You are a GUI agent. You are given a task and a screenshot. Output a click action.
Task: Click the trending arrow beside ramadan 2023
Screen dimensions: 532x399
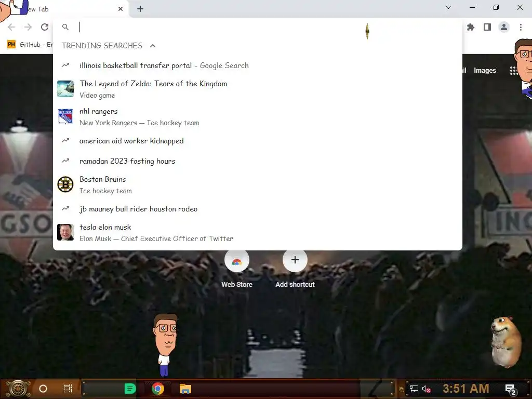click(x=65, y=161)
